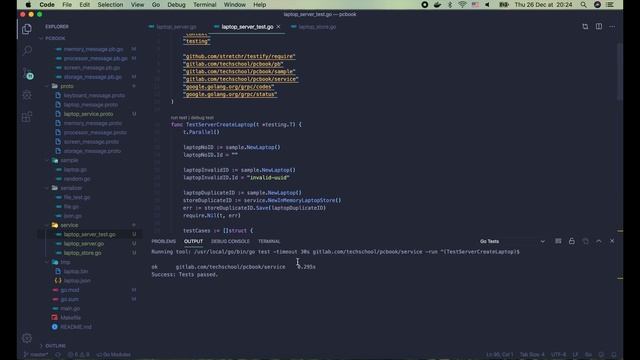Click Go Modules status bar item
This screenshot has height=360, width=640.
[x=114, y=355]
